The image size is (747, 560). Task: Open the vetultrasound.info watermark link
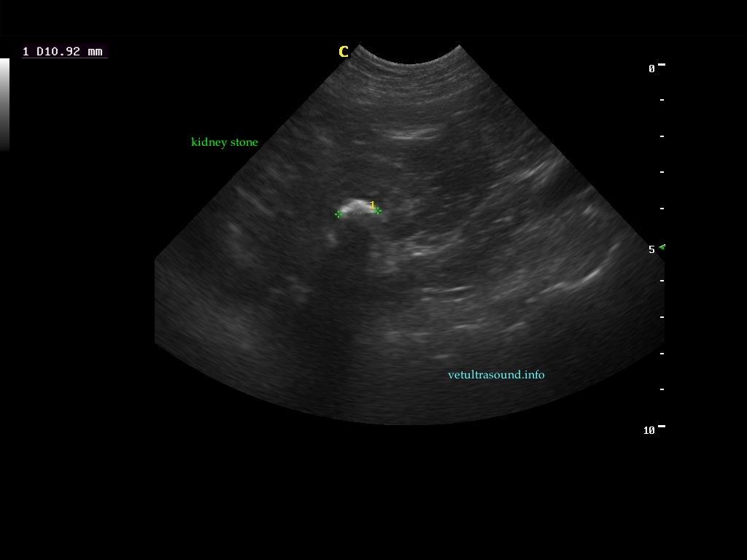(x=496, y=375)
